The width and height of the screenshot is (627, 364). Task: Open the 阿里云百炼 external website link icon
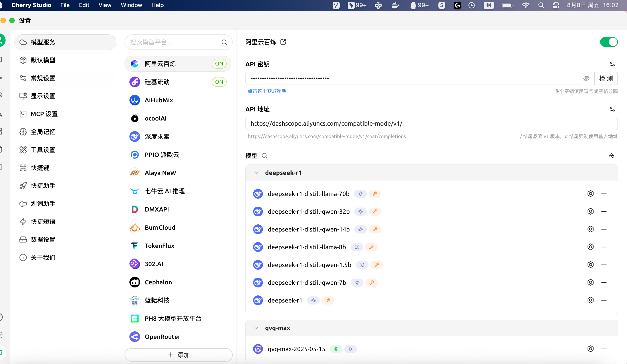click(283, 42)
